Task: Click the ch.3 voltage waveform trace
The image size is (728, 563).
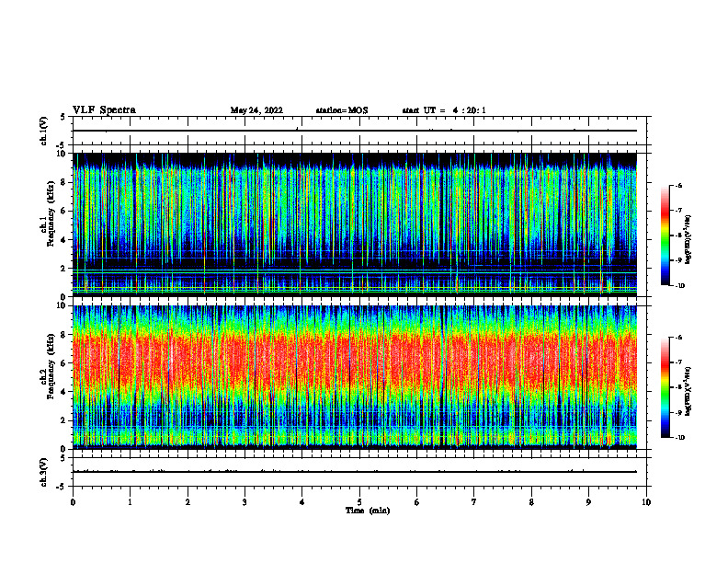Action: (x=355, y=472)
